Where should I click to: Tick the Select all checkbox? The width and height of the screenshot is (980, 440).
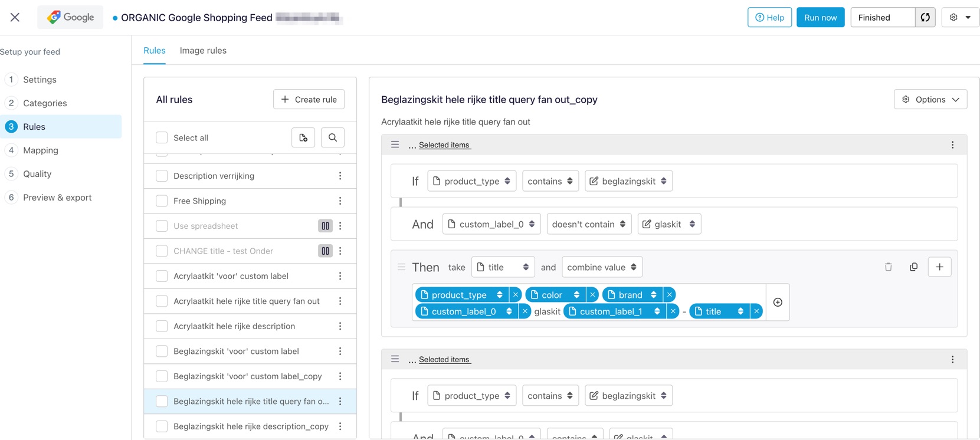pos(162,137)
